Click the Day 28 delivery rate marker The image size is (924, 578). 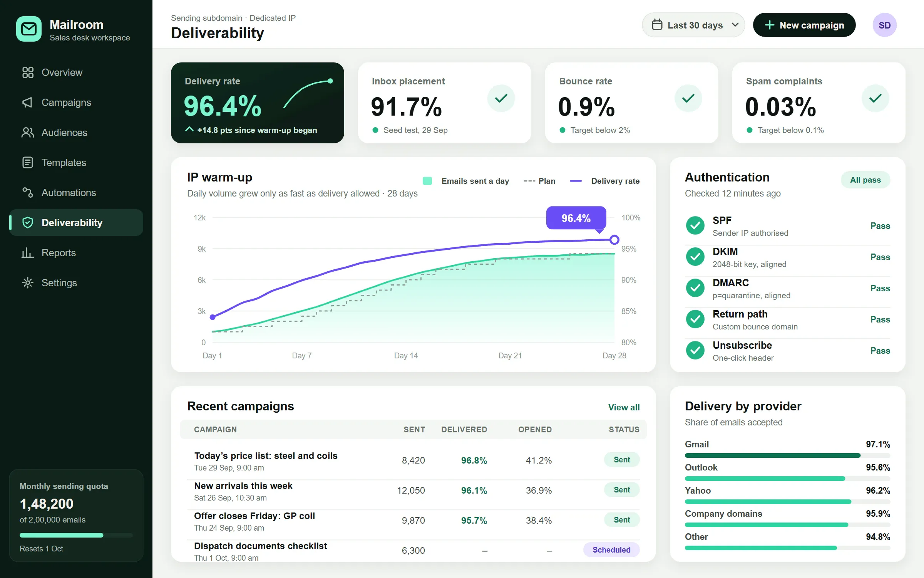click(x=614, y=240)
